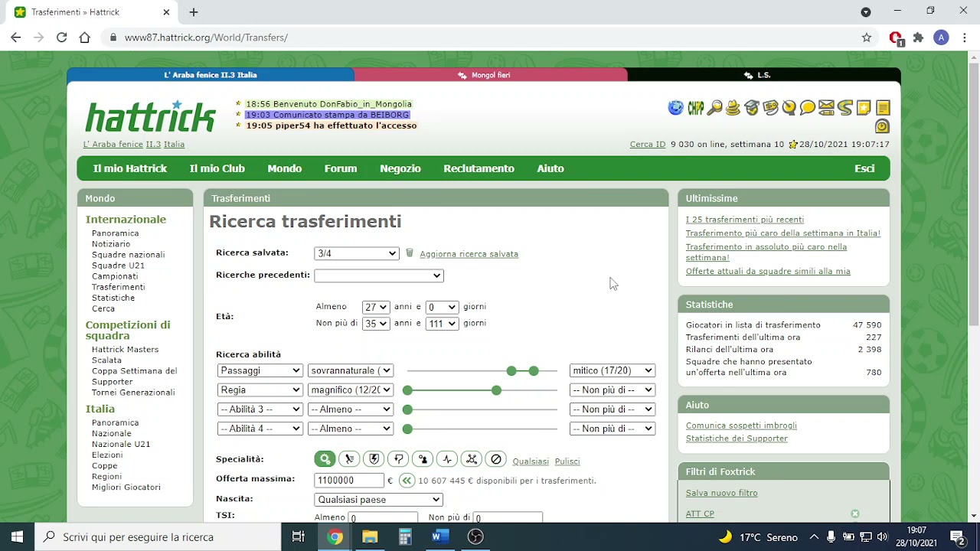Image resolution: width=980 pixels, height=551 pixels.
Task: Toggle the lightning shield (powerful) specialty
Action: point(374,459)
